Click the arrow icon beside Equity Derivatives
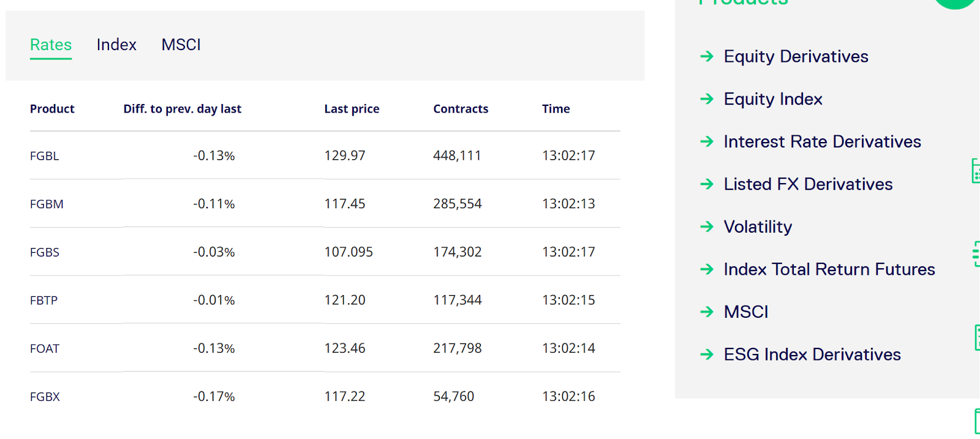The width and height of the screenshot is (980, 439). tap(707, 56)
